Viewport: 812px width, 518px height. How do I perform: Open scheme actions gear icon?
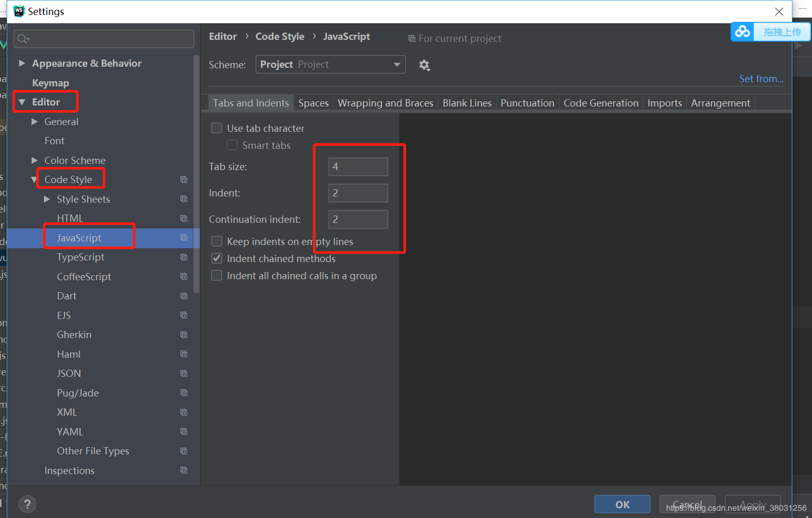click(425, 65)
